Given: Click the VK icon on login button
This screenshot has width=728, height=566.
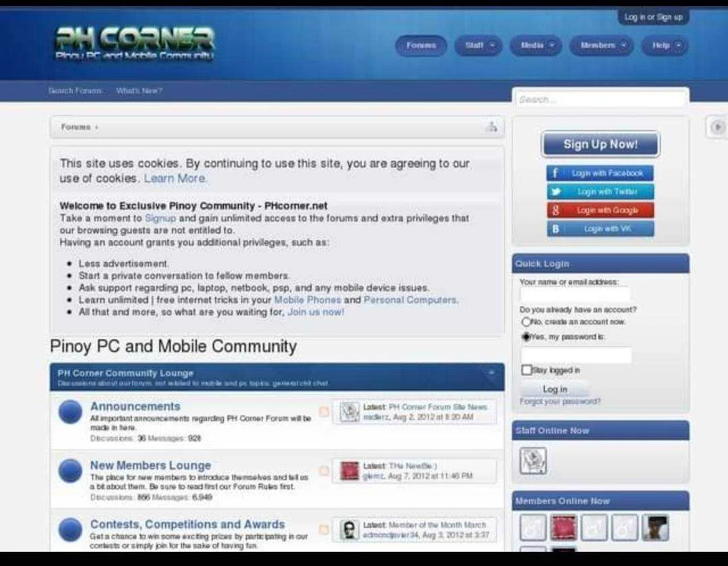Looking at the screenshot, I should tap(555, 228).
